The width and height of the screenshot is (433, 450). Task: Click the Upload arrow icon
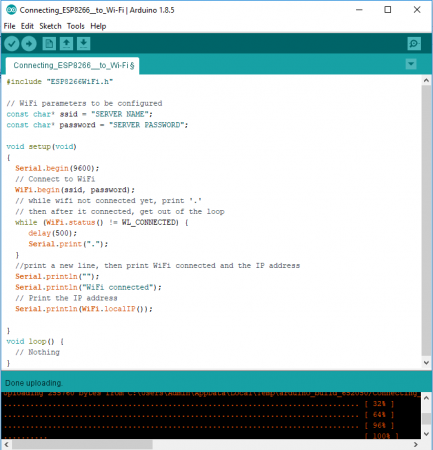(29, 44)
